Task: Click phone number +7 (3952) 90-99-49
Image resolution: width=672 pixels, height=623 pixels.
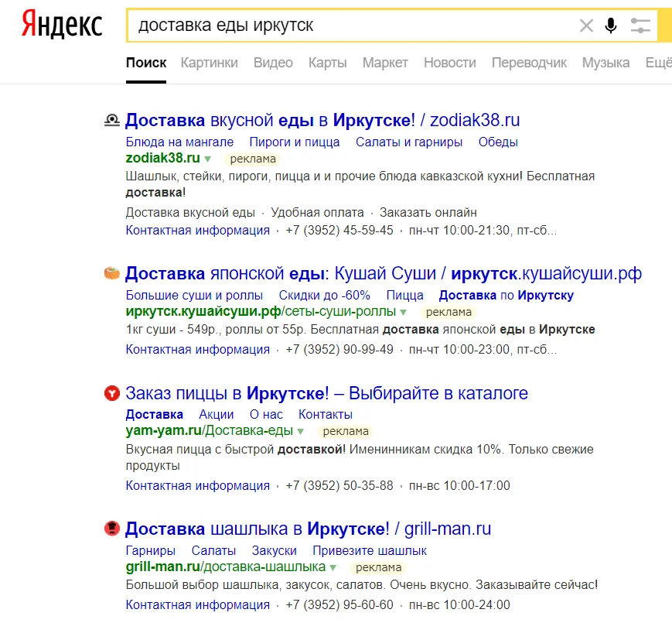Action: [339, 350]
